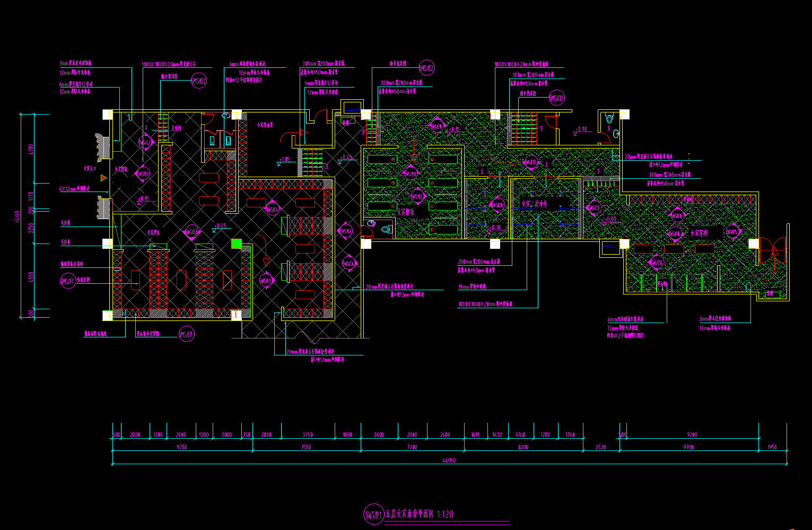
Task: Select the SW5/P1 drawing title bubble
Action: pyautogui.click(x=373, y=514)
